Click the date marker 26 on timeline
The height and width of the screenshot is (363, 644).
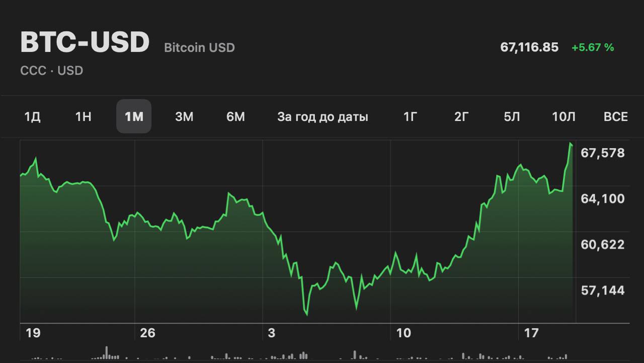[147, 333]
